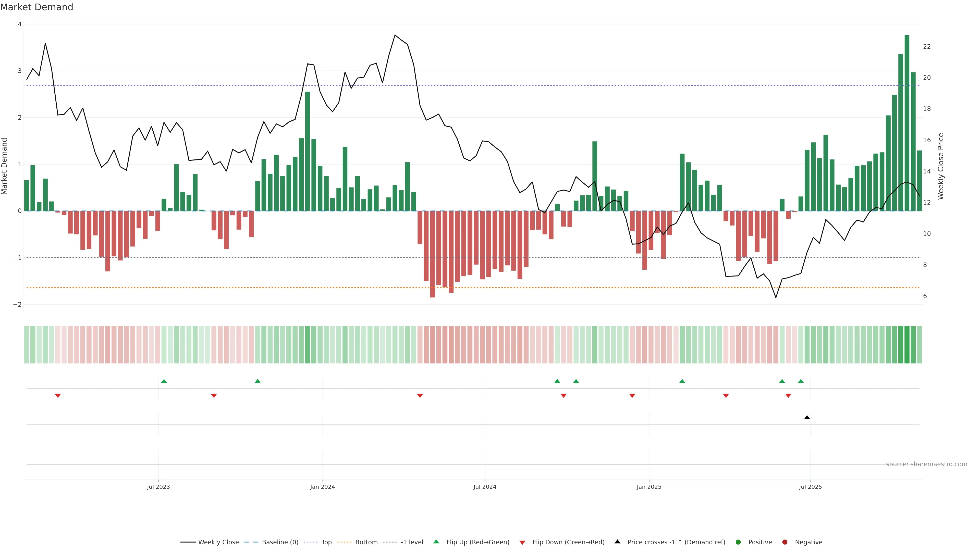The height and width of the screenshot is (551, 980).
Task: Click the tallest green demand bar
Action: pos(907,122)
